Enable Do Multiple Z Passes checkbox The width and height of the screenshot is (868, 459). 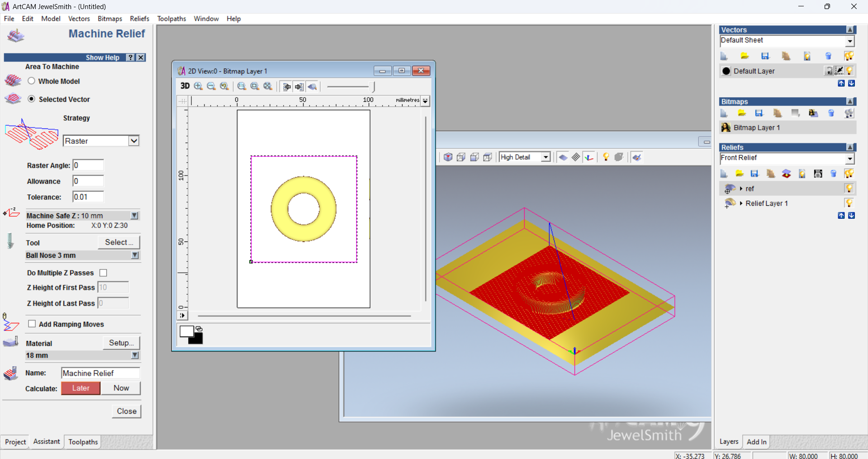103,273
